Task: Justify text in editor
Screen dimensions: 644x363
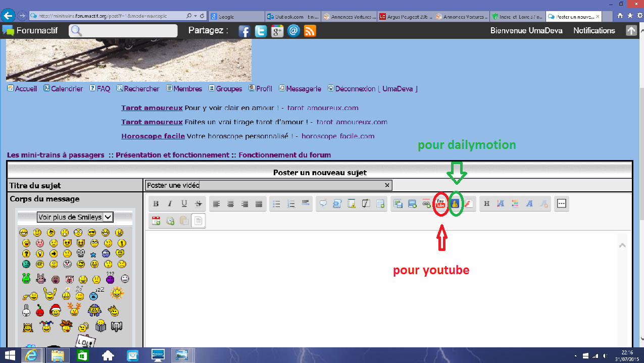Action: pos(259,204)
